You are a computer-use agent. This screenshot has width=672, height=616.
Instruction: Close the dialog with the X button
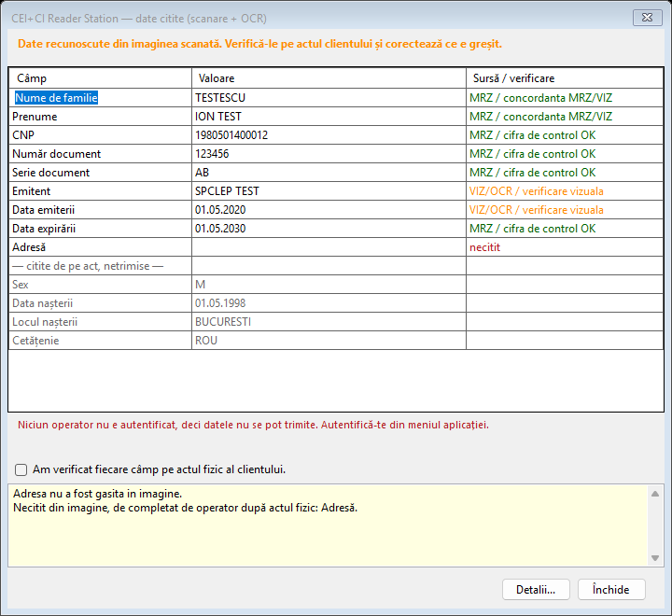(647, 18)
